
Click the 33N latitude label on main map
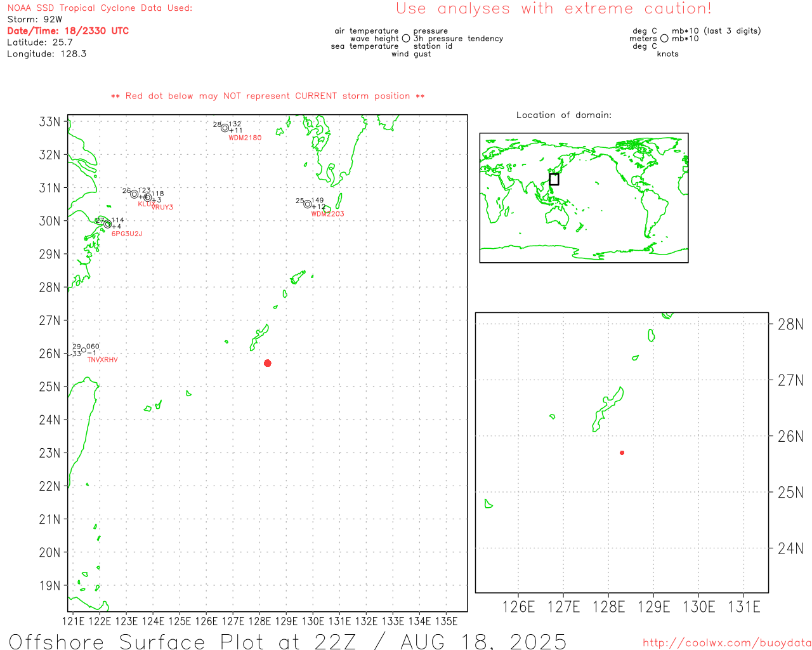tap(50, 122)
